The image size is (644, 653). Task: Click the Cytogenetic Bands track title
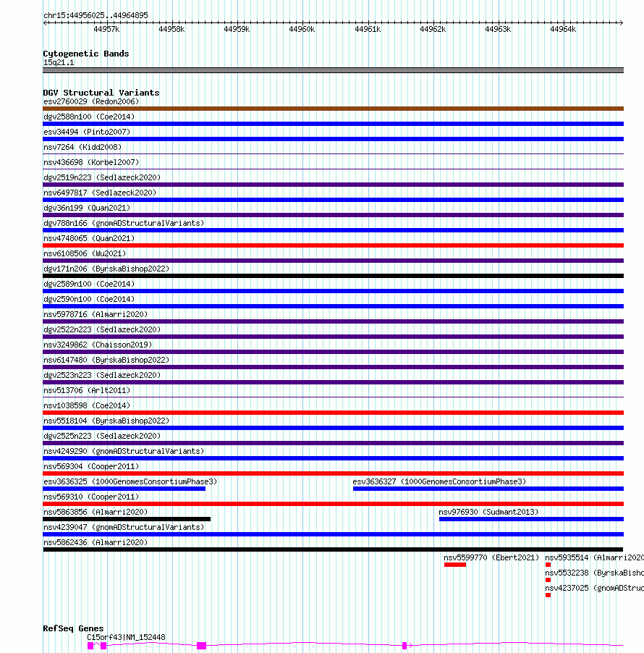(86, 54)
